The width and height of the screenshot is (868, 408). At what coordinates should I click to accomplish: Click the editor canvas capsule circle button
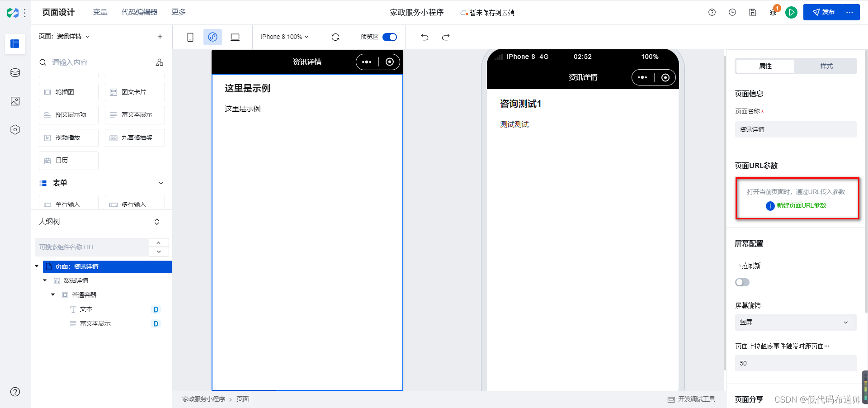pos(390,62)
